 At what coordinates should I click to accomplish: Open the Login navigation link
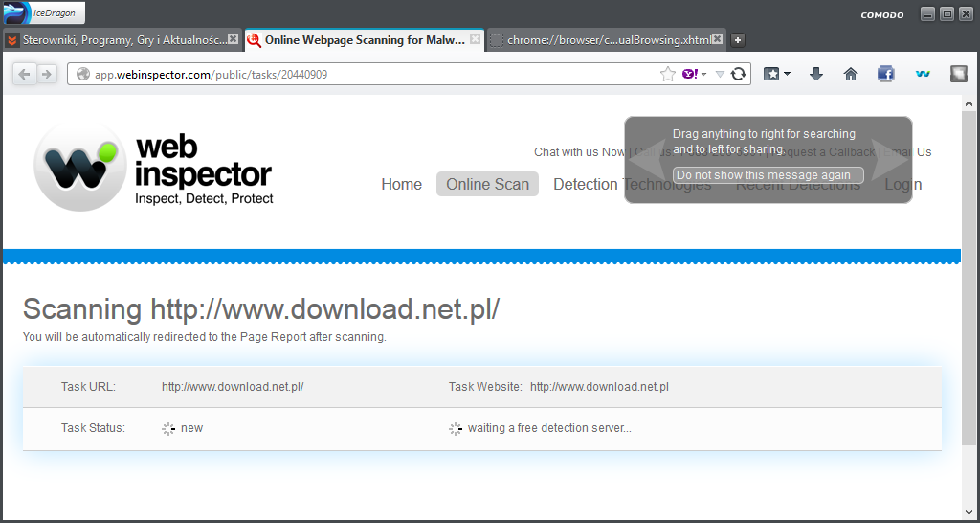pos(902,184)
